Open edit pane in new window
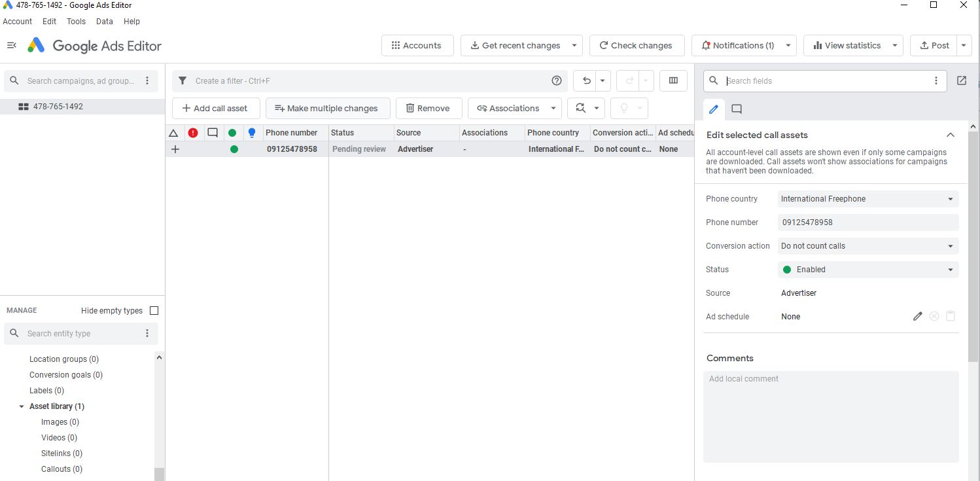Screen dimensions: 980x481 coord(961,80)
